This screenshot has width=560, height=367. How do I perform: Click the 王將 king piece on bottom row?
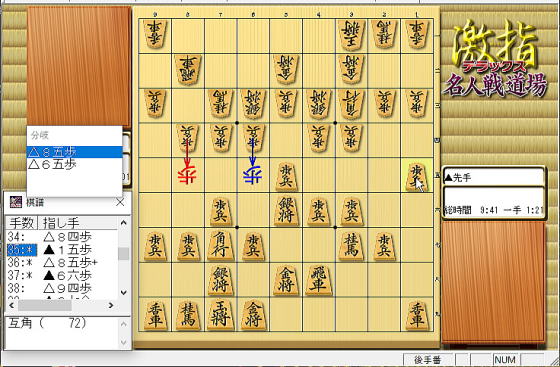point(220,315)
